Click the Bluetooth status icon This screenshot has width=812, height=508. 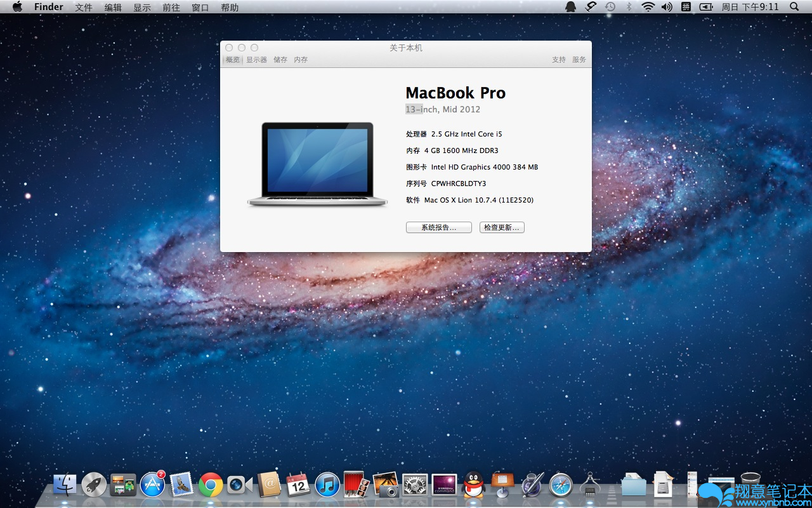coord(629,7)
